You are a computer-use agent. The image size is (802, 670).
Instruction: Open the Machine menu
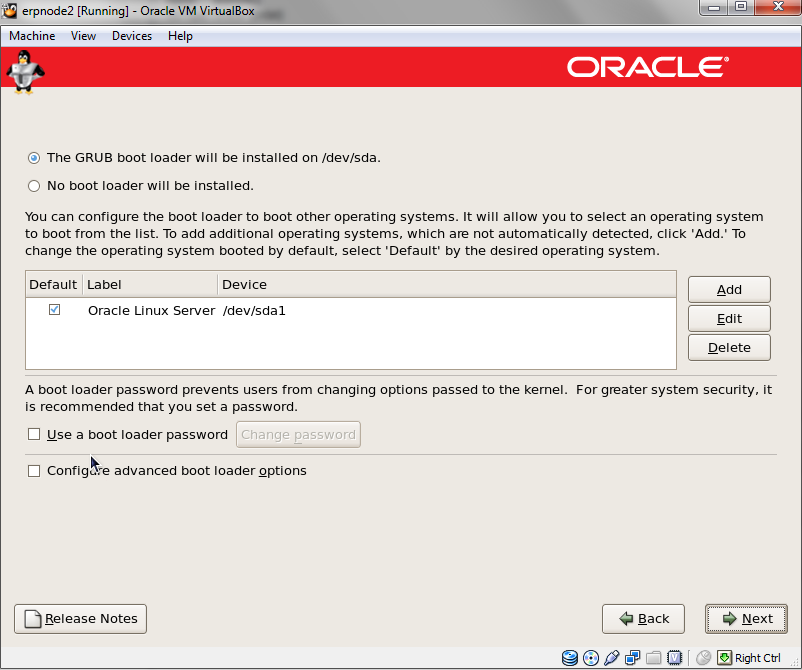point(32,36)
